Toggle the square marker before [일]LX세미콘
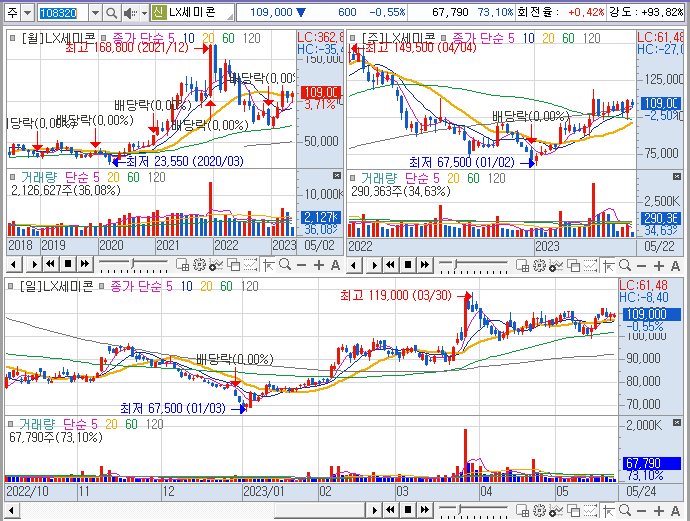This screenshot has width=690, height=521. pos(11,286)
